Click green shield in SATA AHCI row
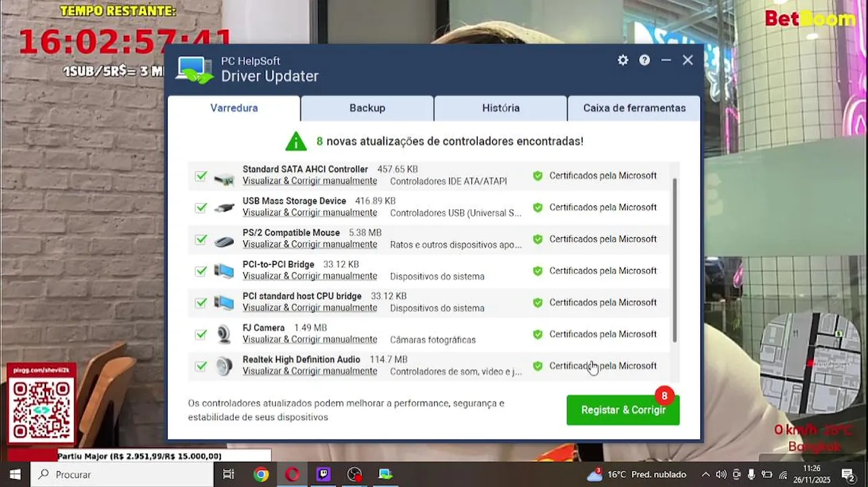 click(x=537, y=176)
